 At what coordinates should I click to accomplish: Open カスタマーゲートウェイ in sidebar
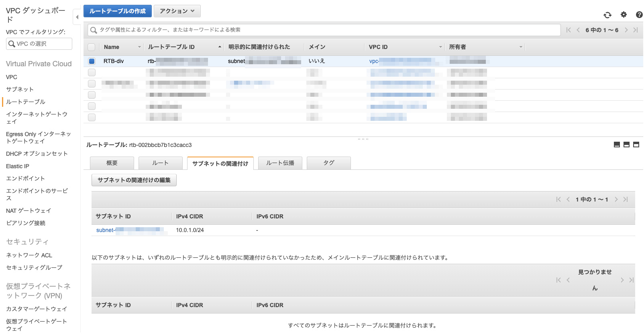tap(37, 309)
